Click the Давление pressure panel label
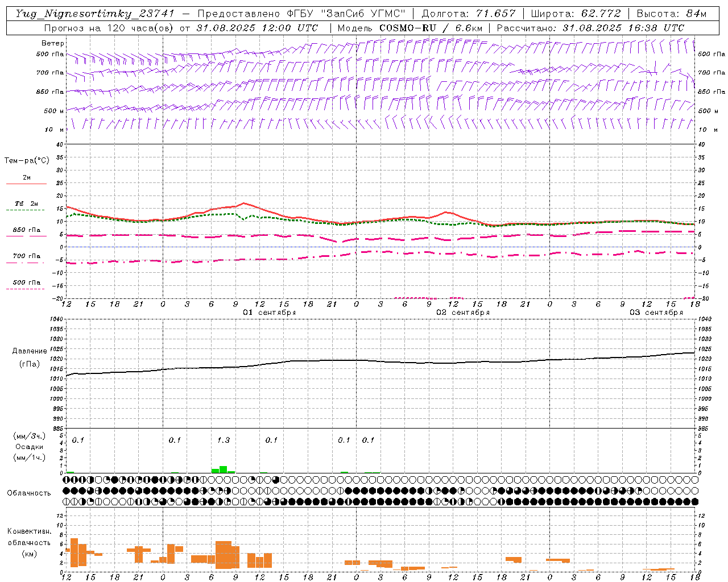728x582 pixels. 29,351
